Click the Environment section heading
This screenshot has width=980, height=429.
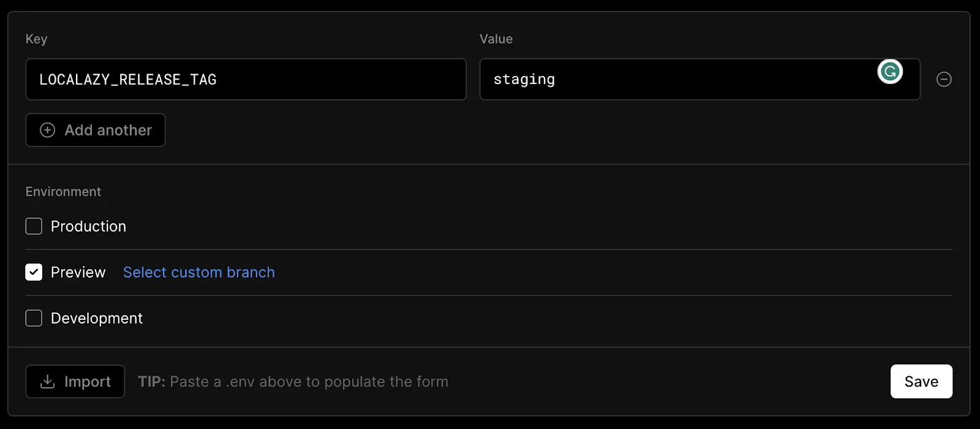coord(63,192)
